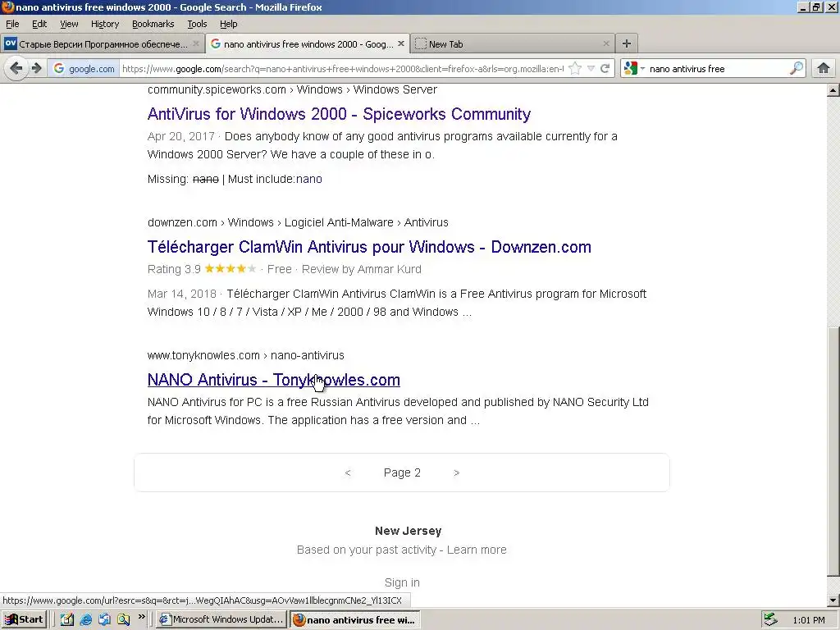Click the Must include nano link
840x630 pixels.
pyautogui.click(x=309, y=179)
